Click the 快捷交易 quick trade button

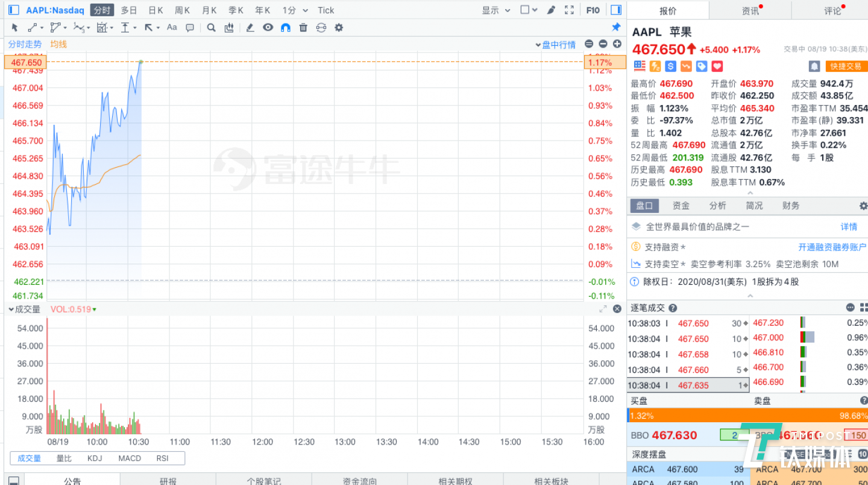(846, 66)
